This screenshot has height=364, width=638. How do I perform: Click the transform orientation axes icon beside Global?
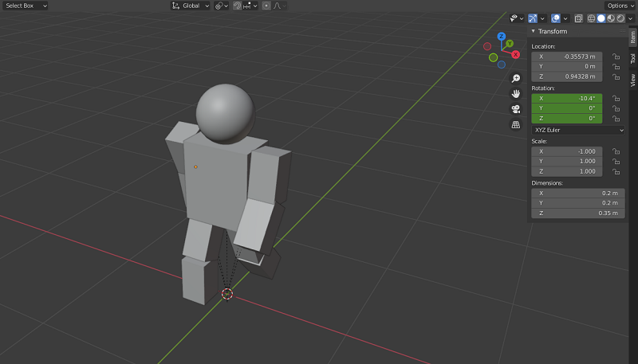(x=175, y=6)
